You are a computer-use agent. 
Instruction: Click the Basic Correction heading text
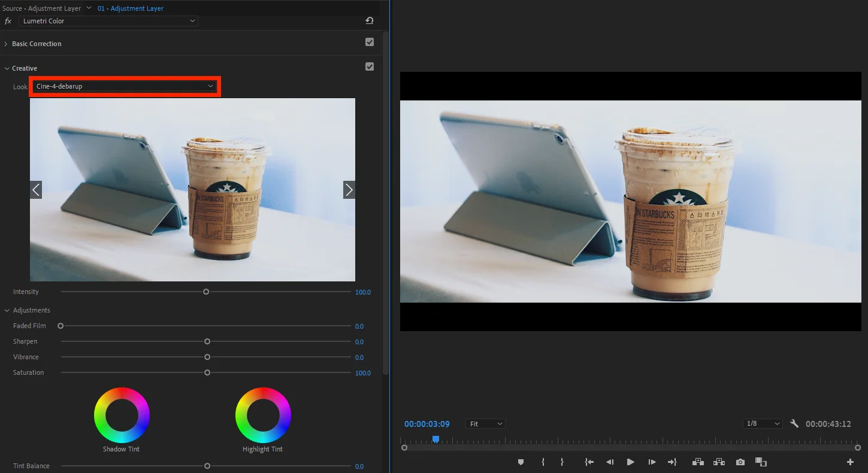tap(37, 44)
